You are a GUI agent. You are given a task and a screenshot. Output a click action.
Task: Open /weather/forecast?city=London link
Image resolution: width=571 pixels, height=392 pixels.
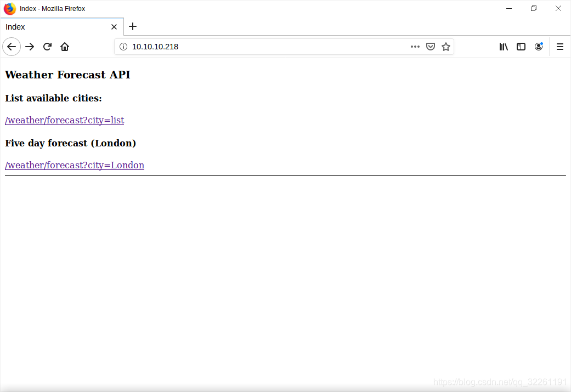click(x=75, y=165)
